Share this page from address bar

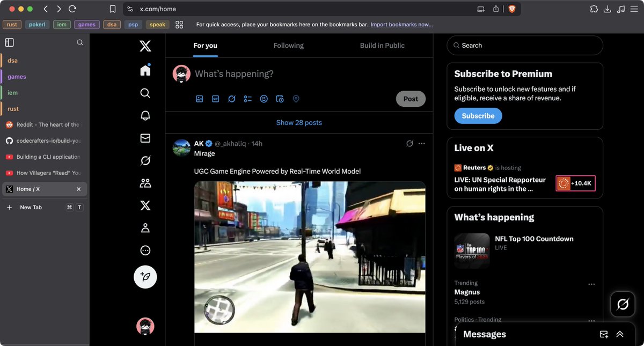click(x=496, y=9)
